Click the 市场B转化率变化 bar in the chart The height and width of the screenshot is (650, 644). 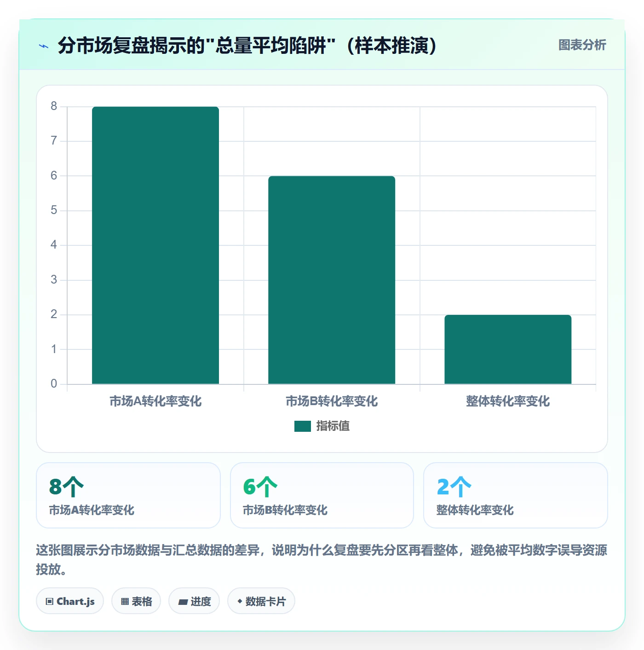click(x=332, y=280)
